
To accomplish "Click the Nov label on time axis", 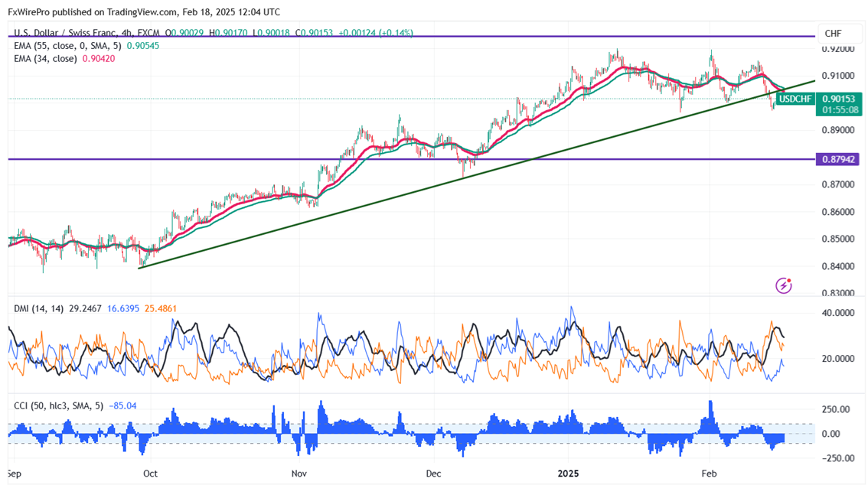I will point(299,474).
